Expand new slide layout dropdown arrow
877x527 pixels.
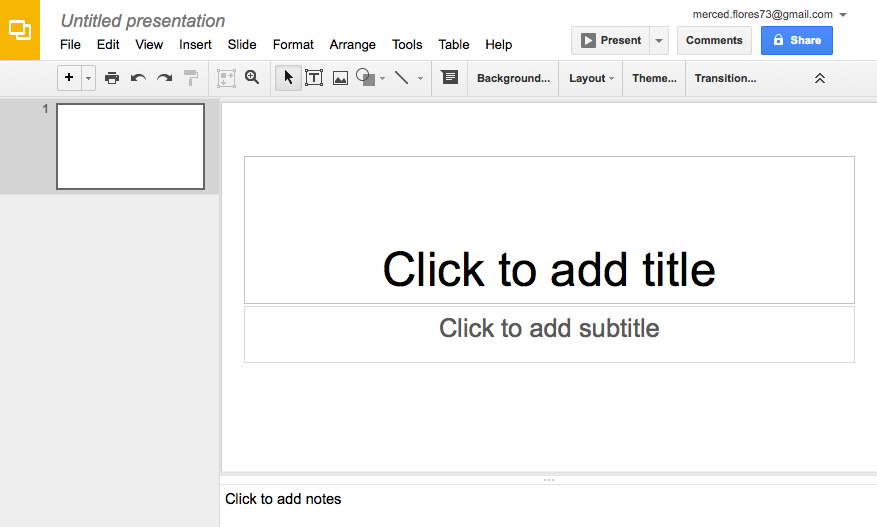[88, 78]
